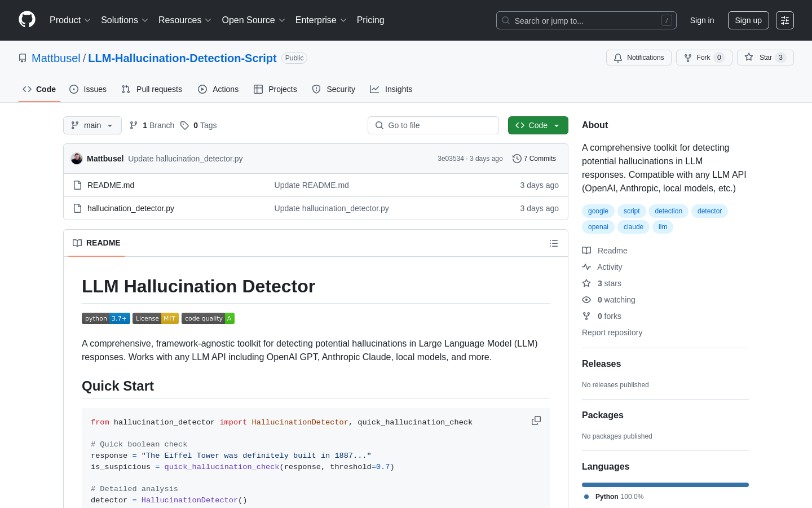Switch to the Projects tab
Image resolution: width=812 pixels, height=508 pixels.
(275, 89)
